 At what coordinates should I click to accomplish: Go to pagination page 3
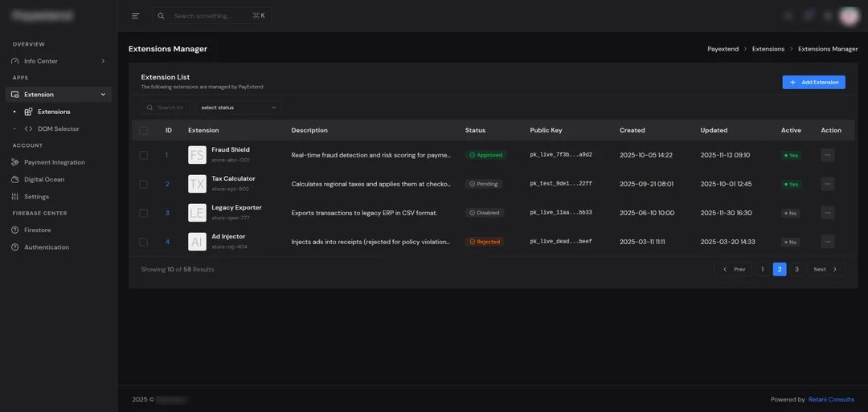tap(796, 269)
